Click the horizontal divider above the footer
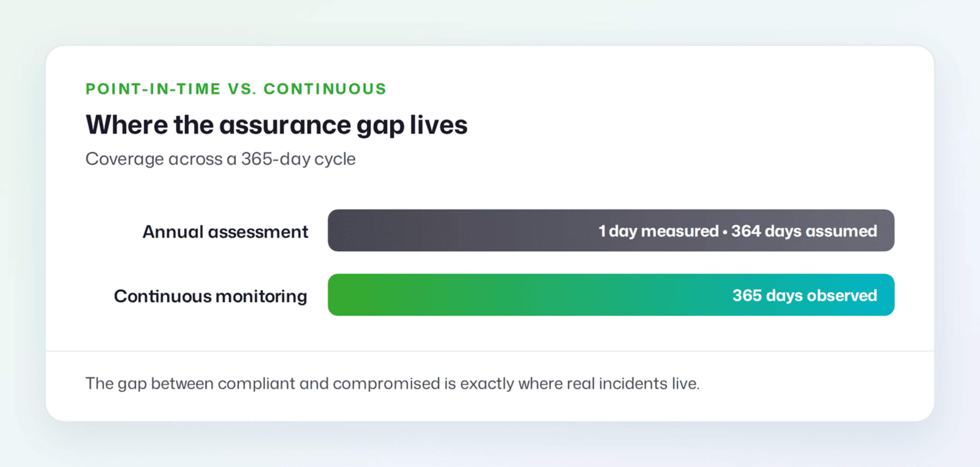The image size is (980, 467). 490,351
